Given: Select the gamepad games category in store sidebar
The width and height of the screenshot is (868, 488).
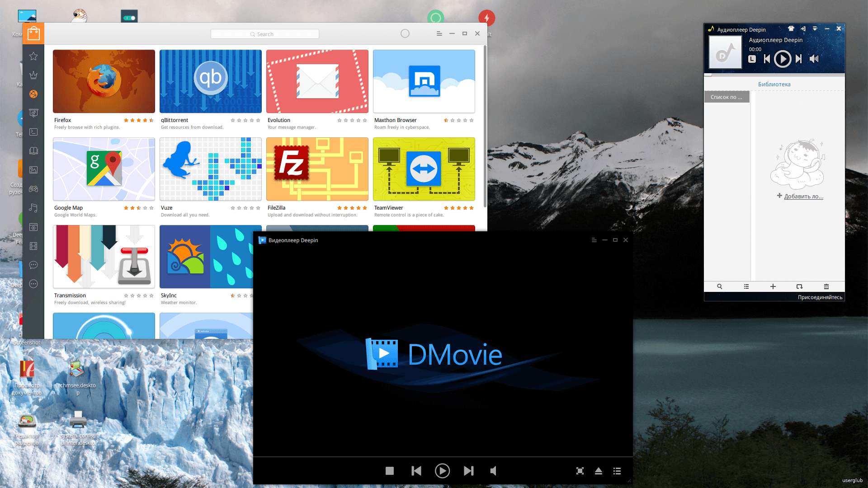Looking at the screenshot, I should point(33,189).
